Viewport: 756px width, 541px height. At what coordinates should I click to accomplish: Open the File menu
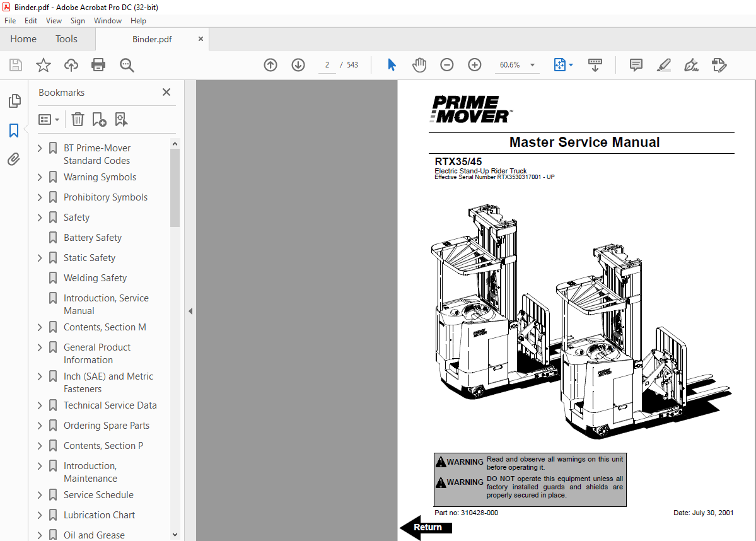[x=10, y=21]
